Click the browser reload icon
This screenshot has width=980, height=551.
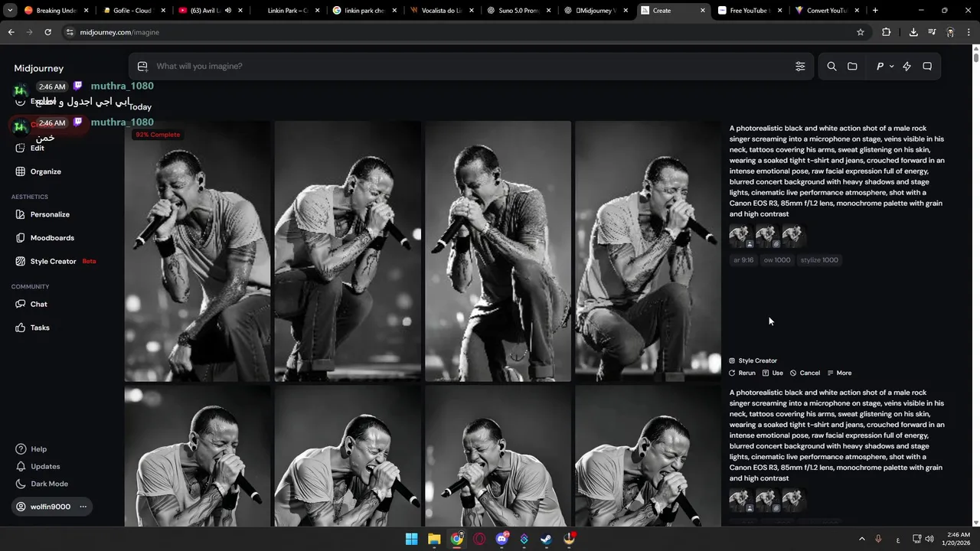click(47, 32)
